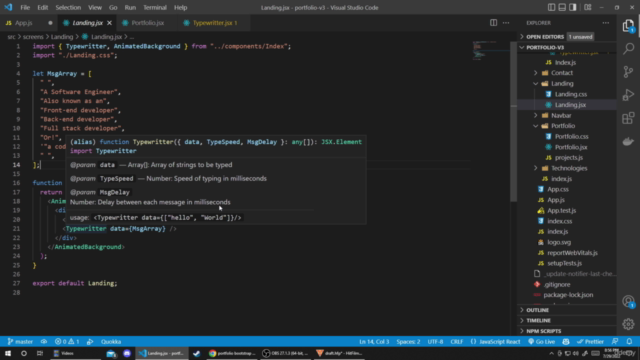Click Go Live server button
This screenshot has height=360, width=640.
(x=542, y=342)
